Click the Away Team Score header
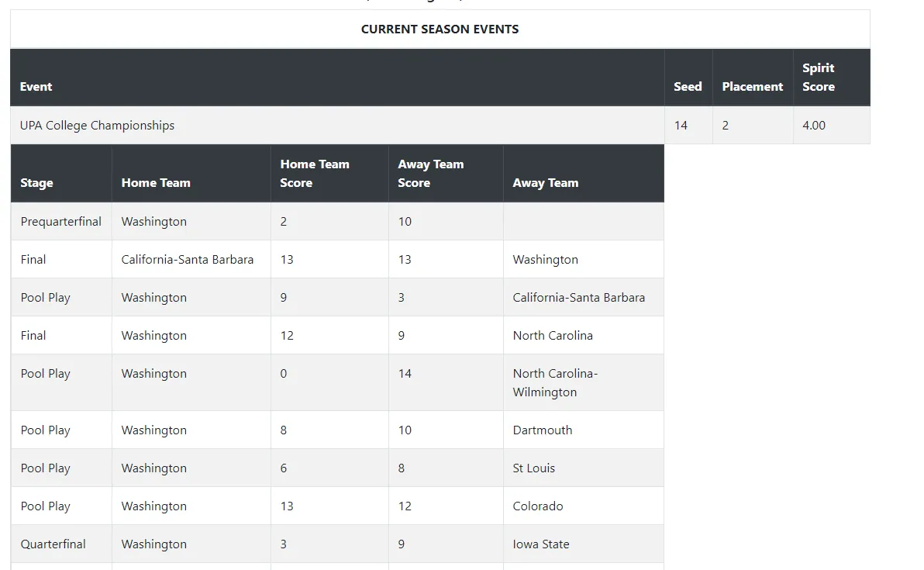The image size is (924, 570). (431, 174)
